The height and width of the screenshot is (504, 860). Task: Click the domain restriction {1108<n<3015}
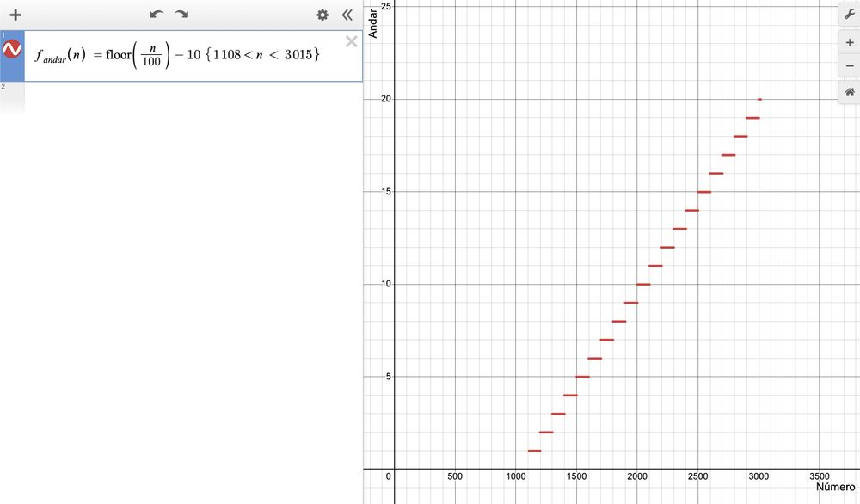[262, 55]
